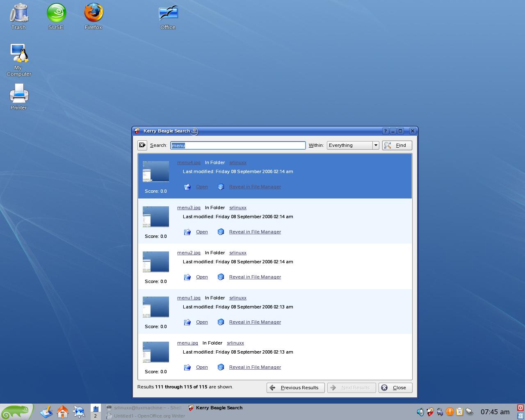
Task: Open the SUSE start menu in the panel
Action: [16, 412]
